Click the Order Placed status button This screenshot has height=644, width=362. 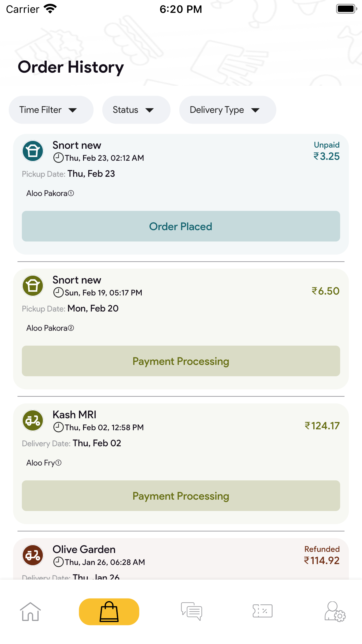pyautogui.click(x=181, y=226)
